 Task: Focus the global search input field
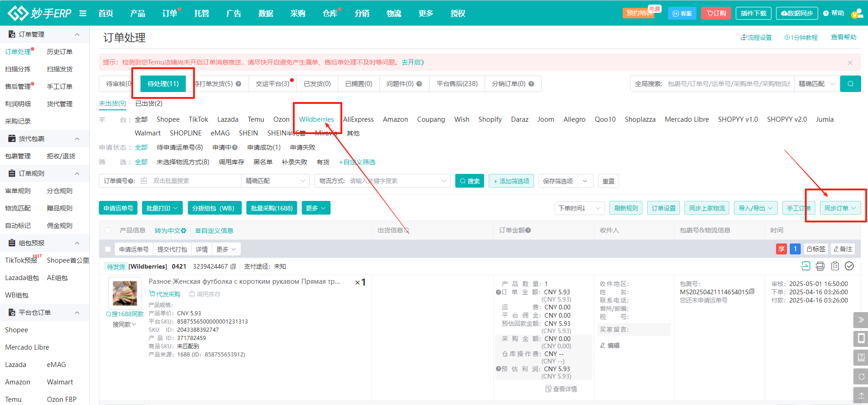[x=728, y=84]
